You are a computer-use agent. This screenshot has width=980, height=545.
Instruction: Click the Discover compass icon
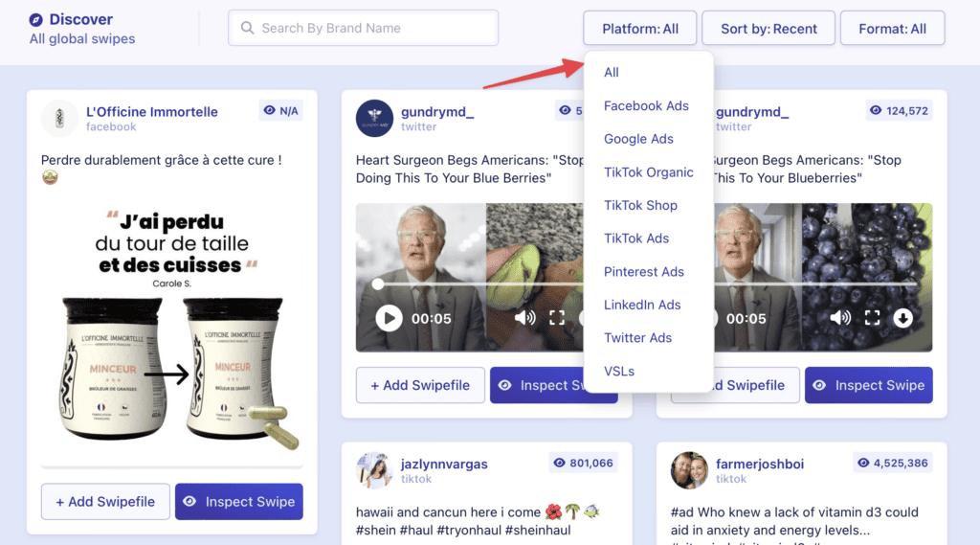click(35, 20)
